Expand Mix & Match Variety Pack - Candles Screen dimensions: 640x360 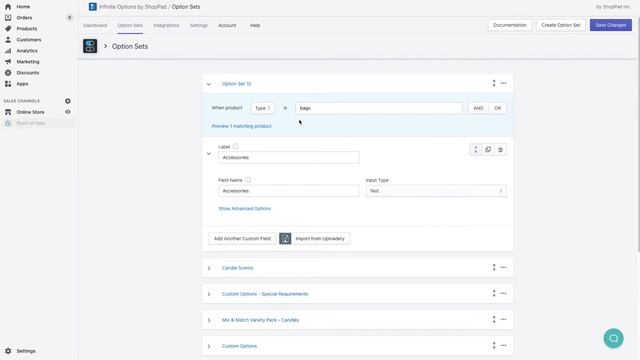[209, 320]
